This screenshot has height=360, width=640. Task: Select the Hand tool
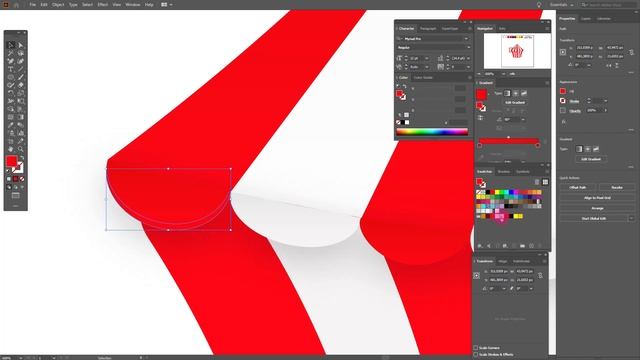pyautogui.click(x=11, y=149)
